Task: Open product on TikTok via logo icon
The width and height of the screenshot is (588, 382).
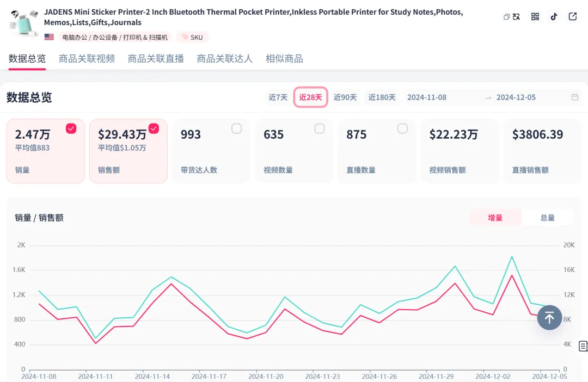Action: click(554, 17)
